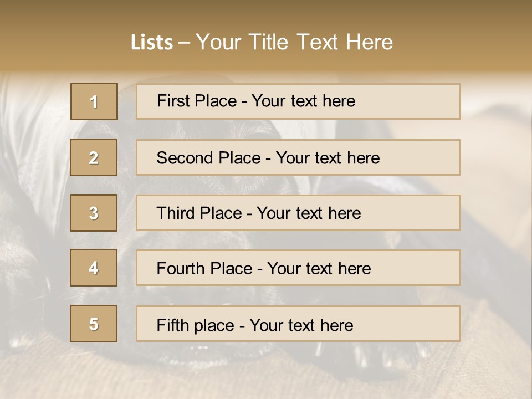Click empty right end of Fifth place box
This screenshot has width=532, height=399.
pyautogui.click(x=421, y=324)
